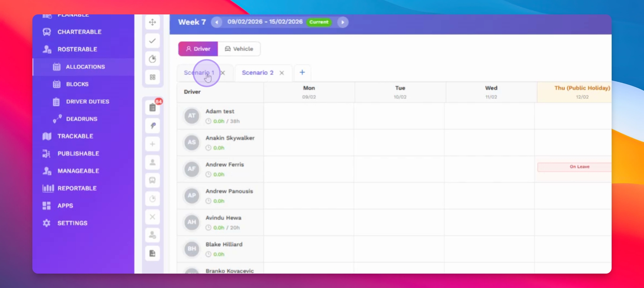Screen dimensions: 644x288
Task: Click the Settings gear icon in the sidebar
Action: (x=47, y=223)
